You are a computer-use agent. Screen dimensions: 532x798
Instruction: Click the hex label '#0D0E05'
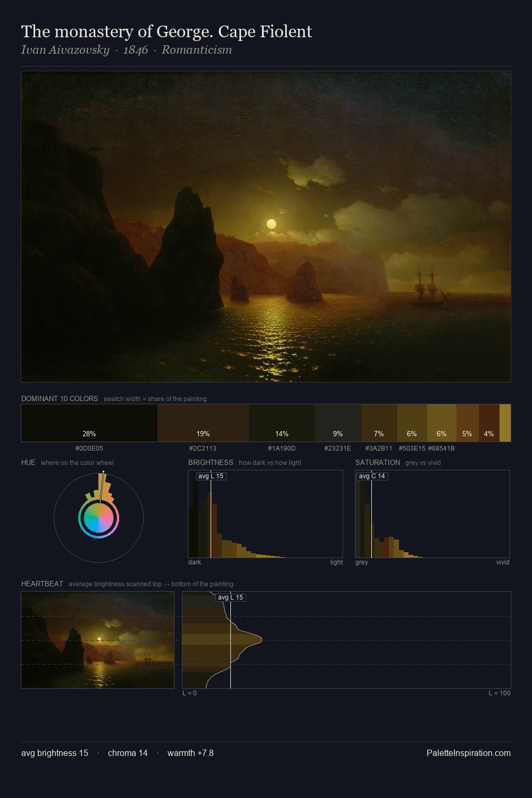tap(89, 448)
